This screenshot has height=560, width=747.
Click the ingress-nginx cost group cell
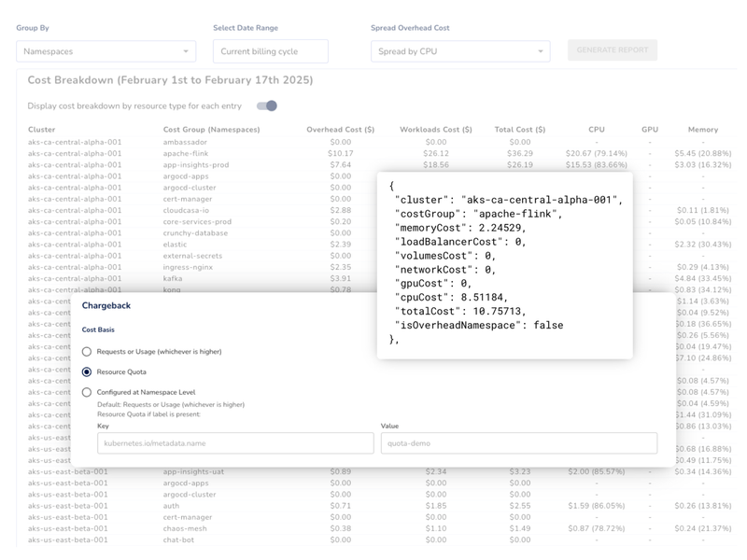[x=188, y=268]
